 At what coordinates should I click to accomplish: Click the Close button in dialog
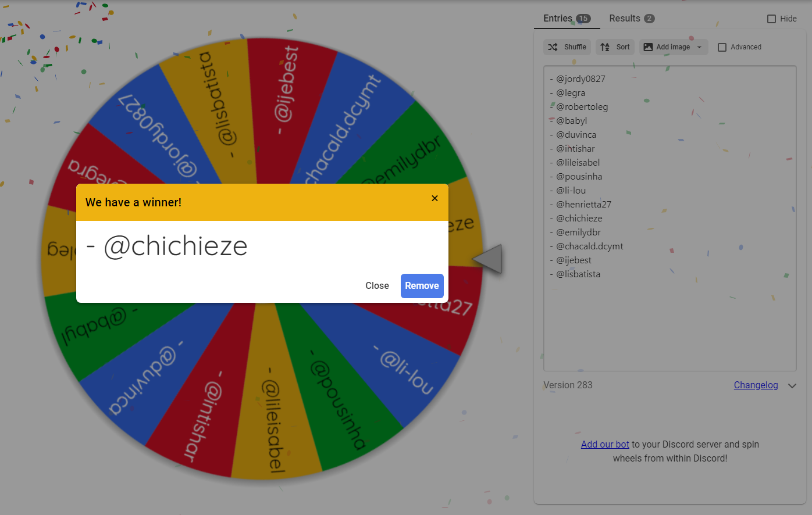pos(377,285)
